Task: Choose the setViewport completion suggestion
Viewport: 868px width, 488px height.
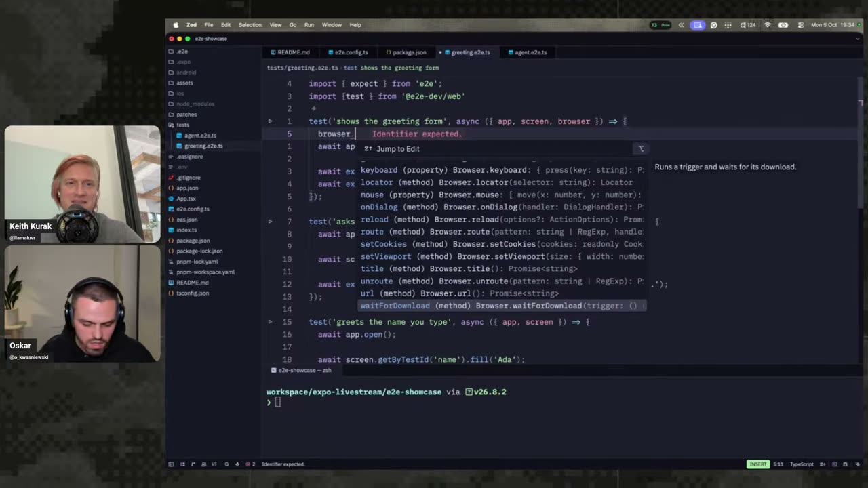Action: pos(502,257)
